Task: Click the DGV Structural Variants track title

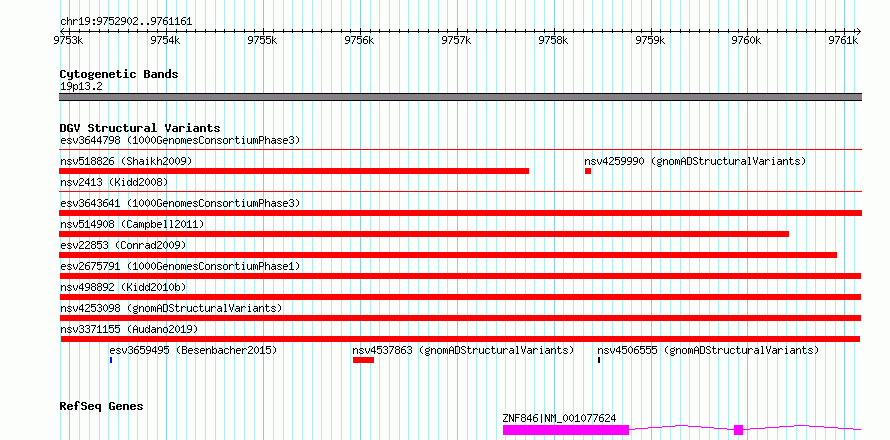Action: (140, 128)
